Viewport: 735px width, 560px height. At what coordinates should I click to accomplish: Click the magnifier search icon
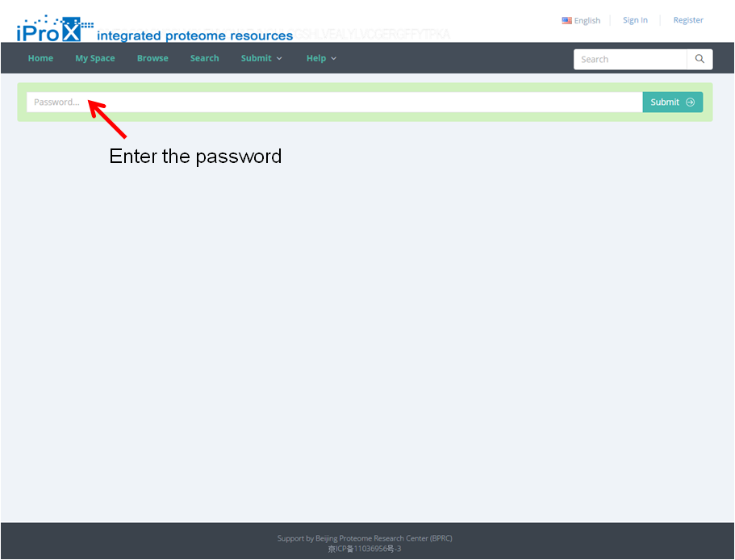coord(700,59)
